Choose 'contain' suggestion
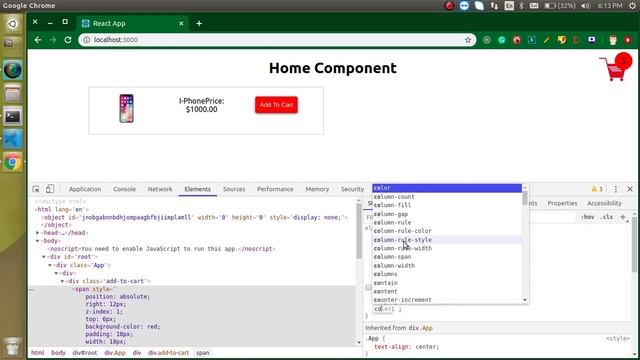Image resolution: width=640 pixels, height=360 pixels. (447, 283)
